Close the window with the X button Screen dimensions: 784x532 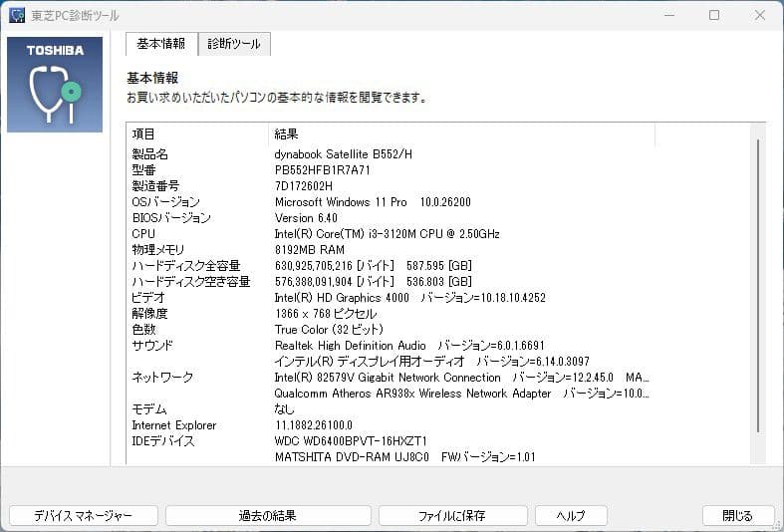coord(760,15)
